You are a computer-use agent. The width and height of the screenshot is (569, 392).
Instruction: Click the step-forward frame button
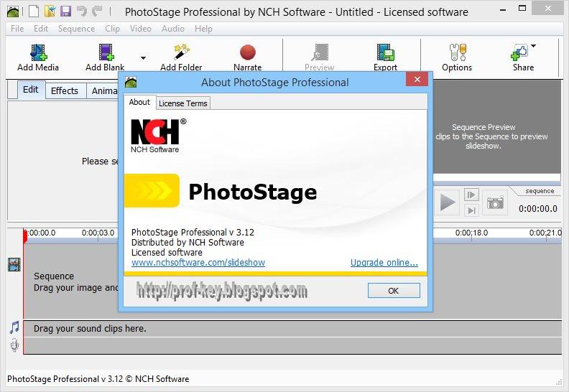(x=471, y=195)
